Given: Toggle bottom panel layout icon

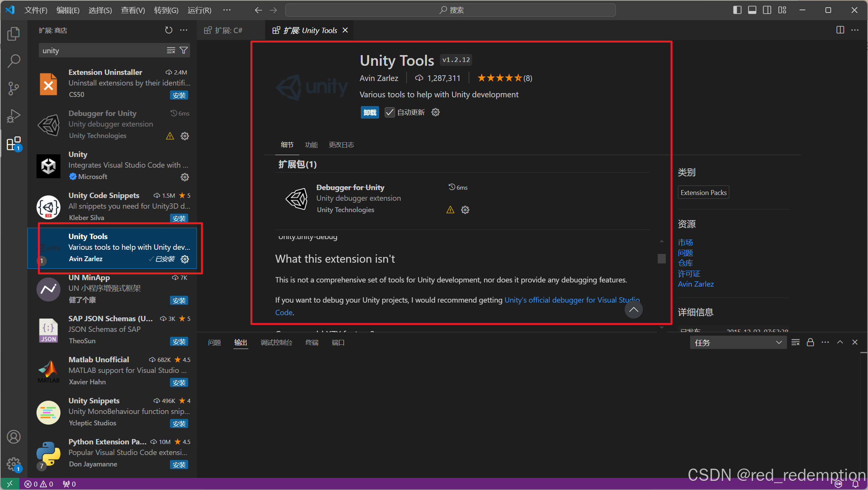Looking at the screenshot, I should [752, 10].
